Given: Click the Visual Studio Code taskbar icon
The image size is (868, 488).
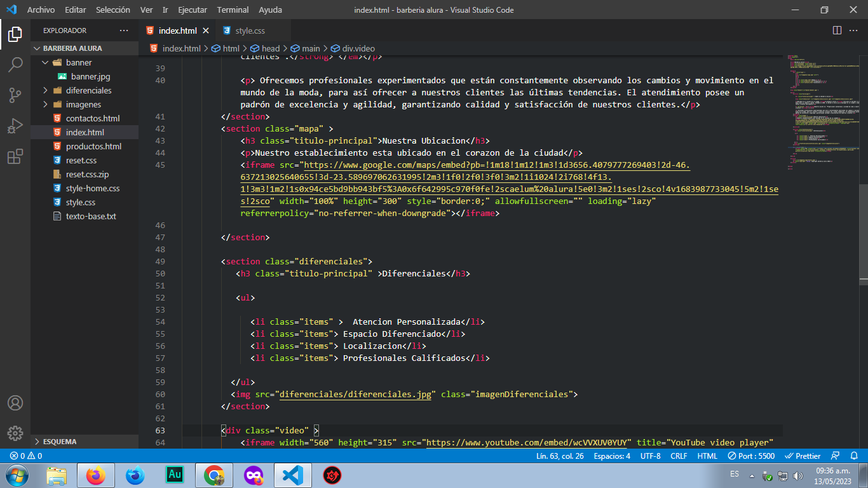Looking at the screenshot, I should coord(292,475).
